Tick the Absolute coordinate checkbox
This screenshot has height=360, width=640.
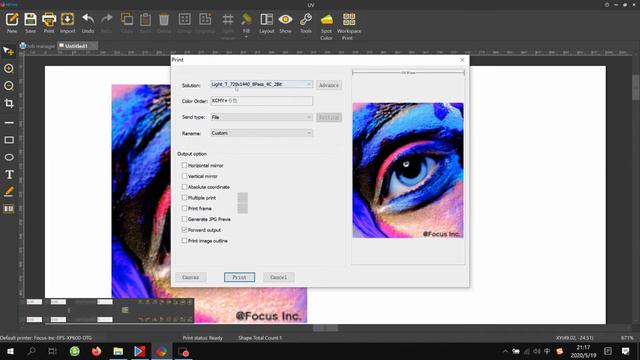184,187
